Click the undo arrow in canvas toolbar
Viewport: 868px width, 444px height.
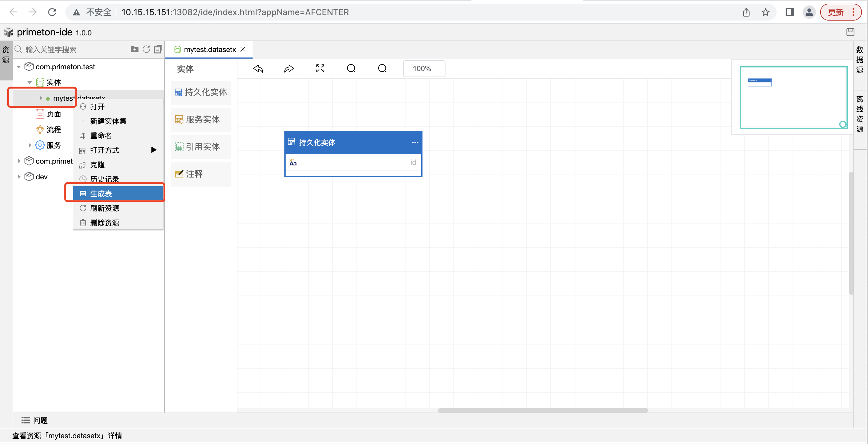pyautogui.click(x=258, y=69)
